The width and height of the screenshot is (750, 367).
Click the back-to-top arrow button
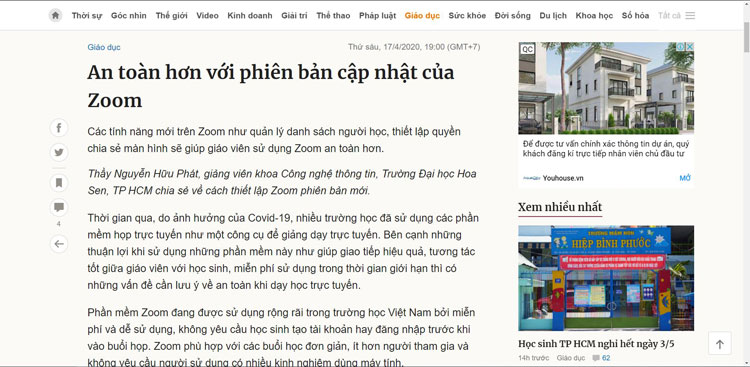coord(719,344)
